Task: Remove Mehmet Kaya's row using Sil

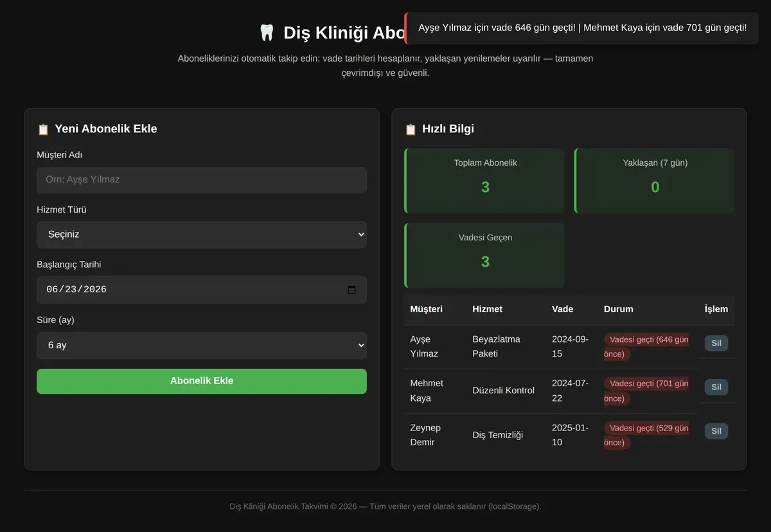Action: tap(716, 387)
